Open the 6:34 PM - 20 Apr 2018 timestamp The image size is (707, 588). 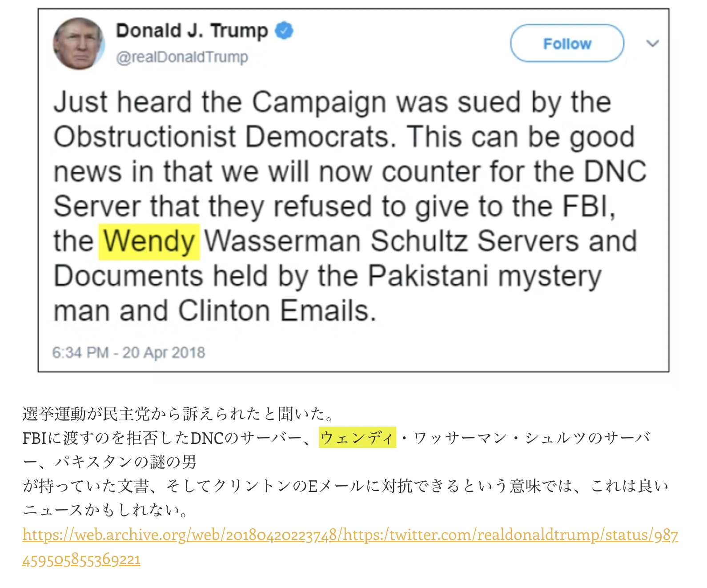[x=129, y=353]
